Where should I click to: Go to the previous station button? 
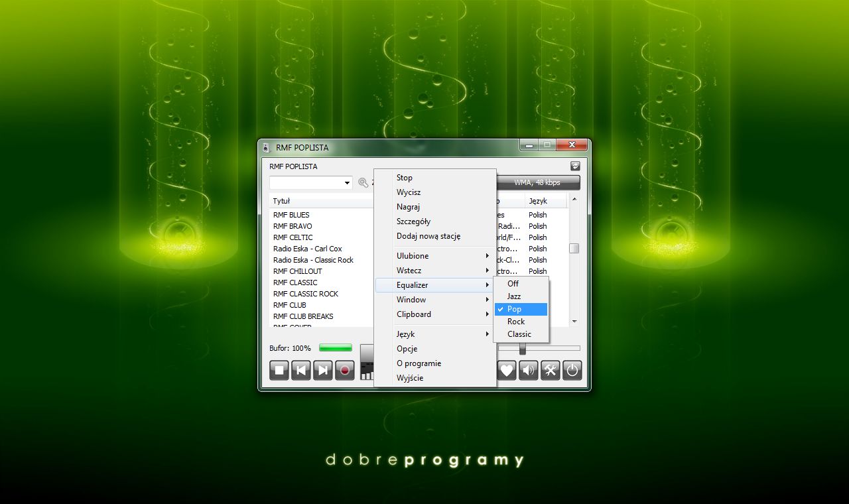301,370
